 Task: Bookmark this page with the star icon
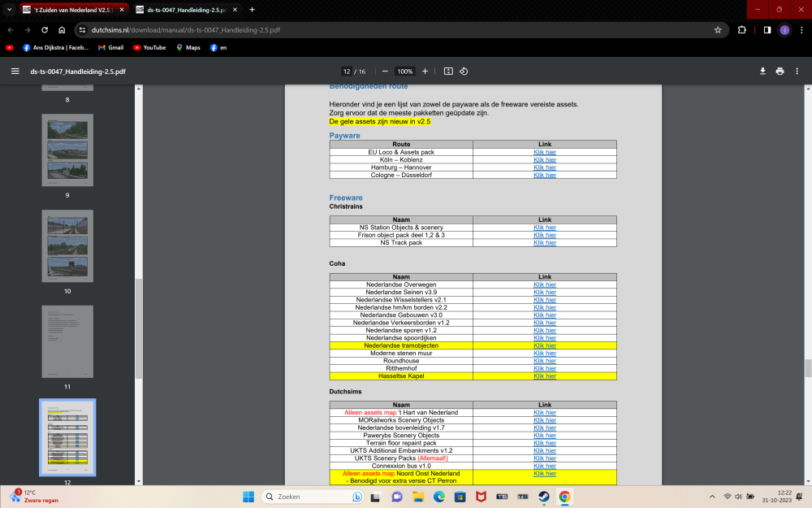pos(717,29)
